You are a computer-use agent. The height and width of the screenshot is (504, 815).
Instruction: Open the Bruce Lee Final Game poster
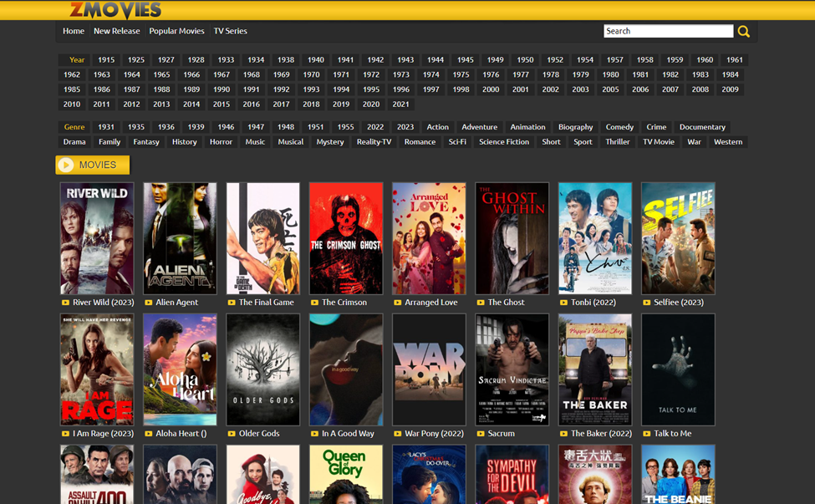click(263, 238)
